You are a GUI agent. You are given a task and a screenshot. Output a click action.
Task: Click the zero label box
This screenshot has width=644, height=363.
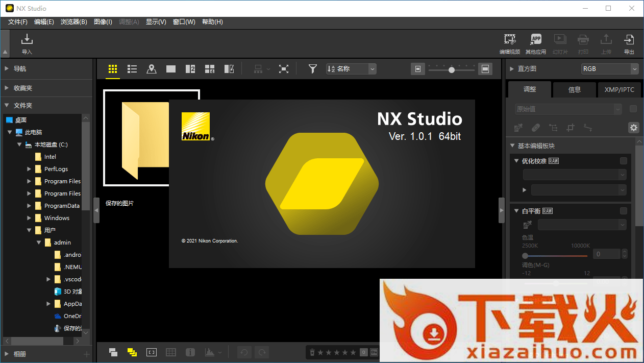pyautogui.click(x=363, y=352)
